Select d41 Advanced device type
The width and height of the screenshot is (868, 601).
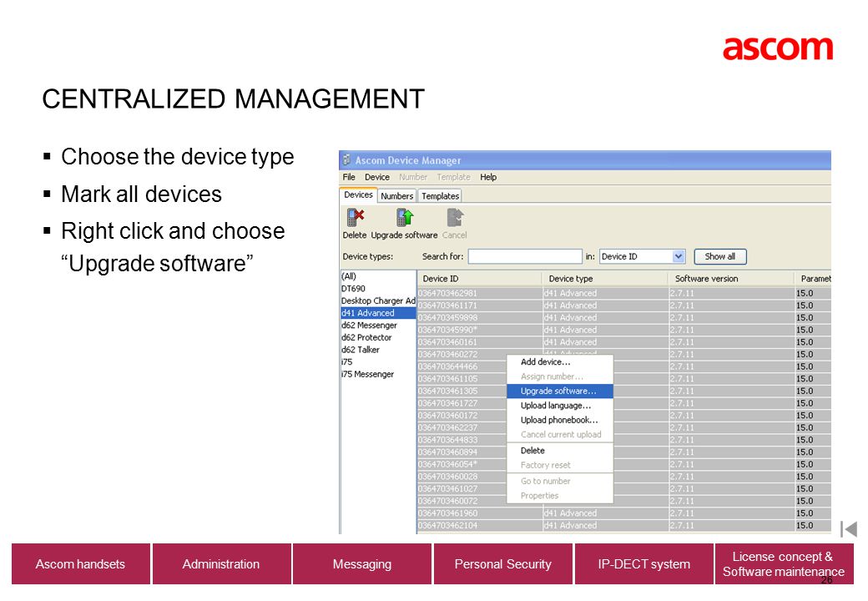tap(378, 313)
